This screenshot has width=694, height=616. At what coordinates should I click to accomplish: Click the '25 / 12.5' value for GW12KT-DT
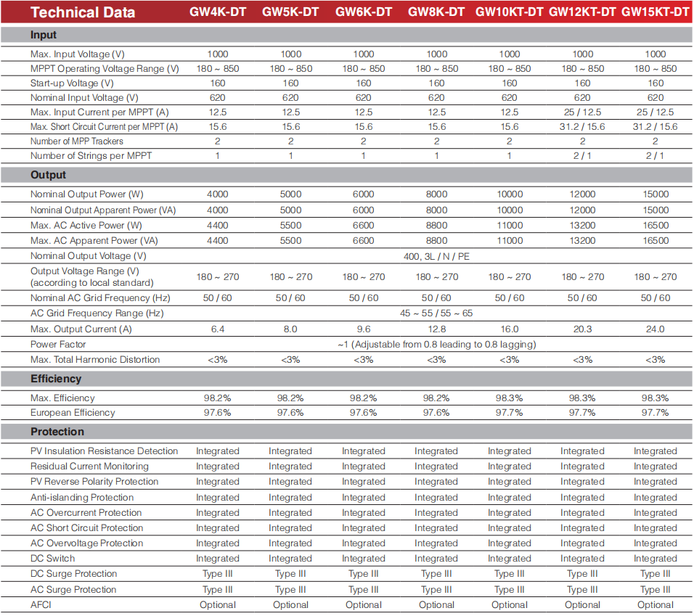tap(582, 112)
